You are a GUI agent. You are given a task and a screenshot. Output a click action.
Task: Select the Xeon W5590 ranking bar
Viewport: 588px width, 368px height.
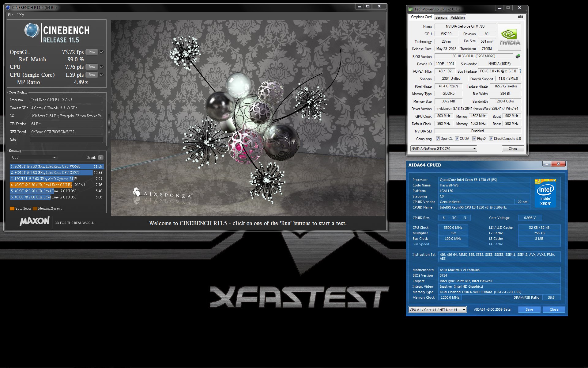coord(57,167)
